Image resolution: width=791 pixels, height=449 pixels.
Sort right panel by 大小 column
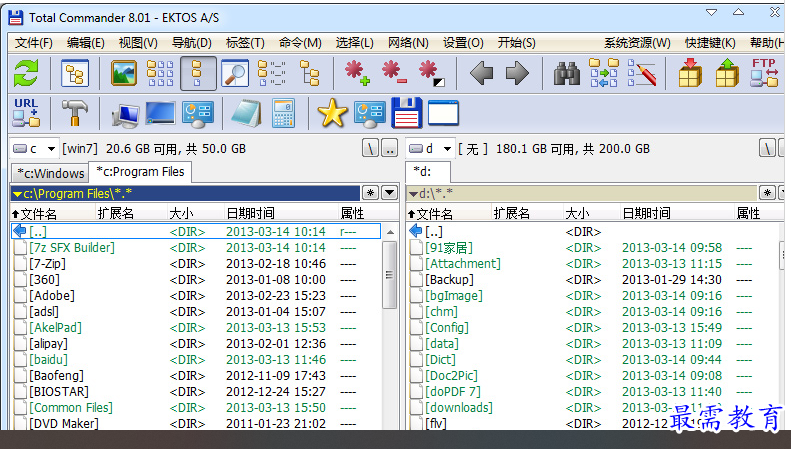point(591,213)
